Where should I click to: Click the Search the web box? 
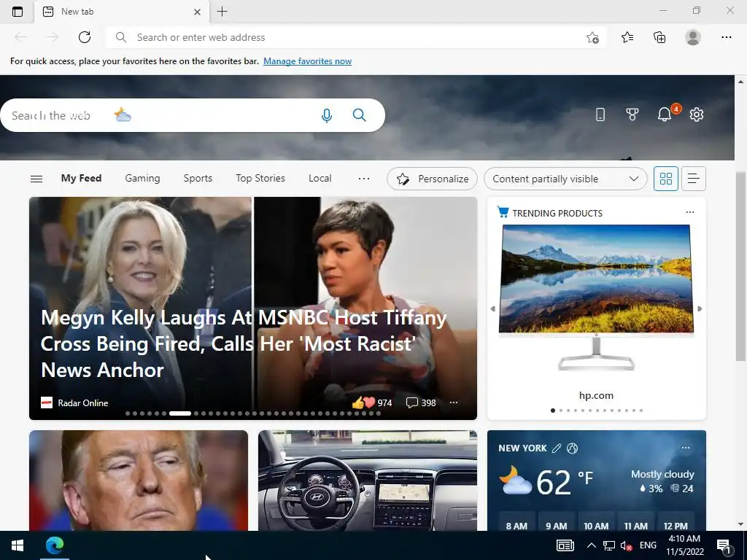point(193,115)
